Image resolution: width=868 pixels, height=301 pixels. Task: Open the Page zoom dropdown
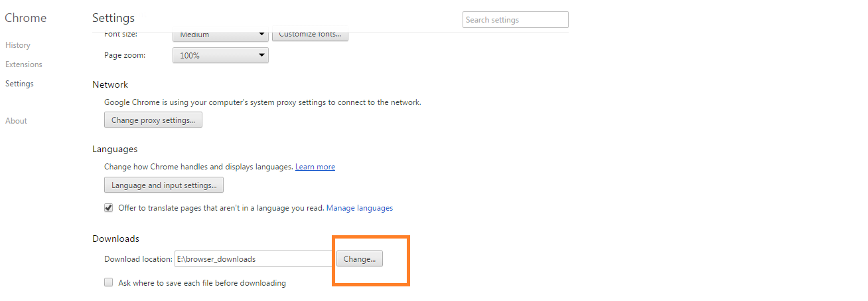tap(220, 56)
